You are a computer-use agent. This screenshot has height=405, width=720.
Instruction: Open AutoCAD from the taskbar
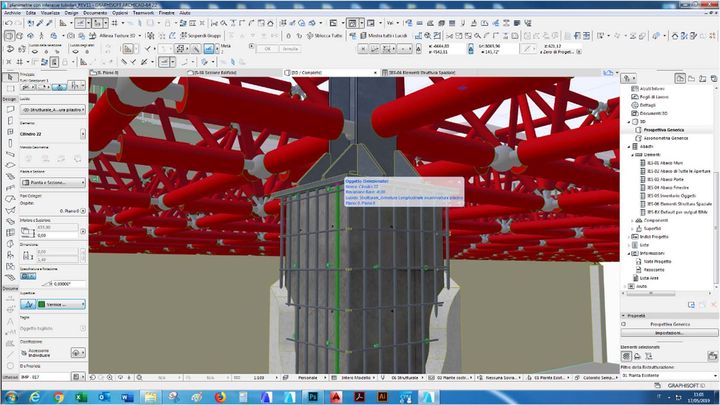[336, 396]
